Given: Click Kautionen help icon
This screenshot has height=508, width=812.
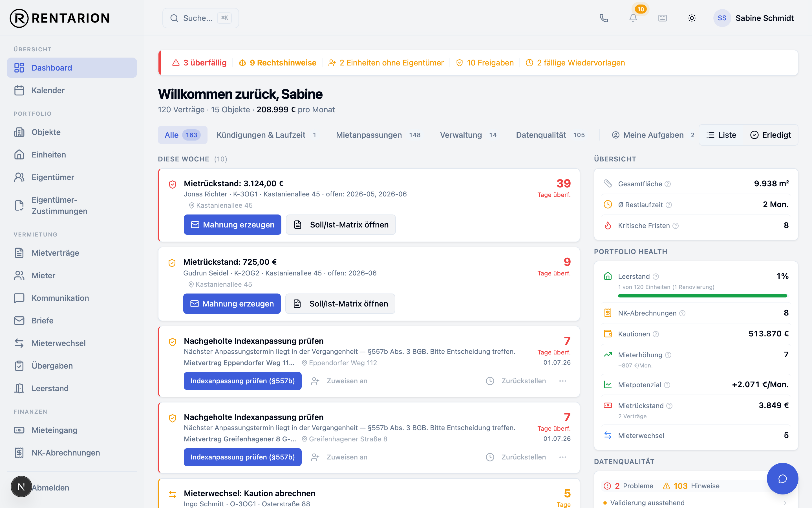Looking at the screenshot, I should 656,334.
